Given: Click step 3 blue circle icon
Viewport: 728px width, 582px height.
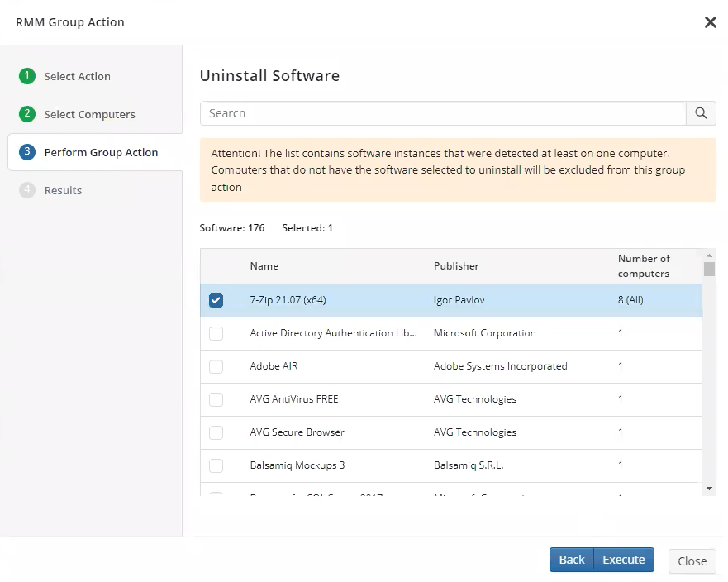Looking at the screenshot, I should tap(27, 152).
